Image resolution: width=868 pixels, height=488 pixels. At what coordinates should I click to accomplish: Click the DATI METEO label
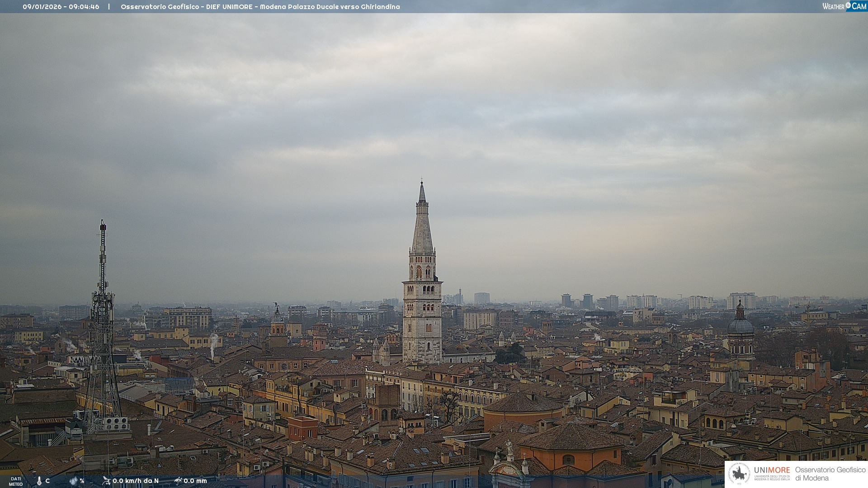click(x=16, y=481)
